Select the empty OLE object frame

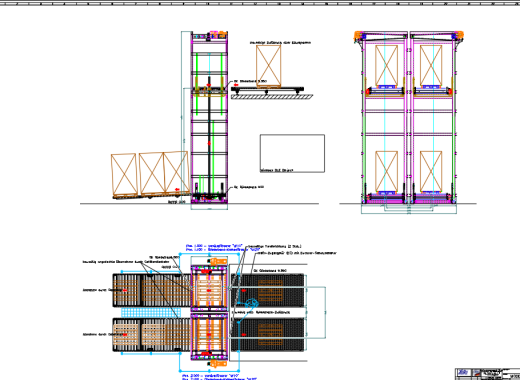292,153
